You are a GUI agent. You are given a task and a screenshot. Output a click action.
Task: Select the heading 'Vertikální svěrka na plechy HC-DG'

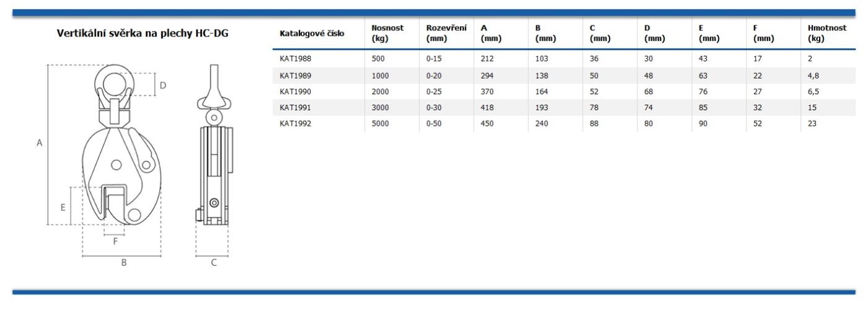143,33
